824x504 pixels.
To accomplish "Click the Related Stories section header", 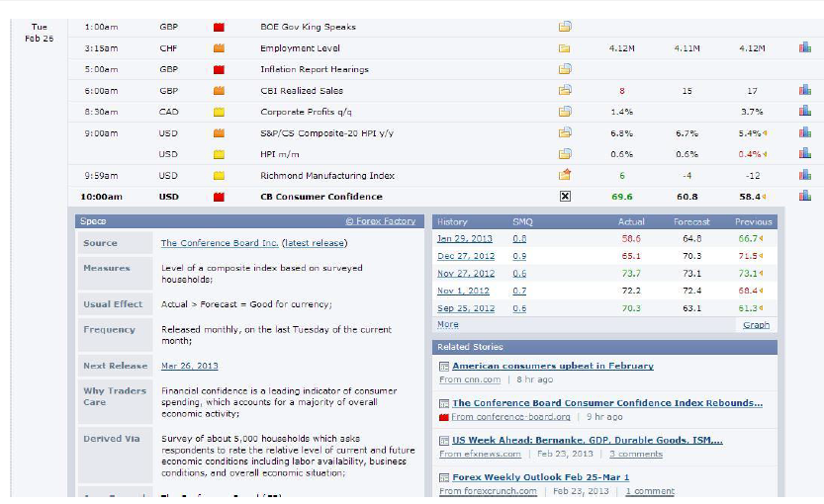I will 604,347.
